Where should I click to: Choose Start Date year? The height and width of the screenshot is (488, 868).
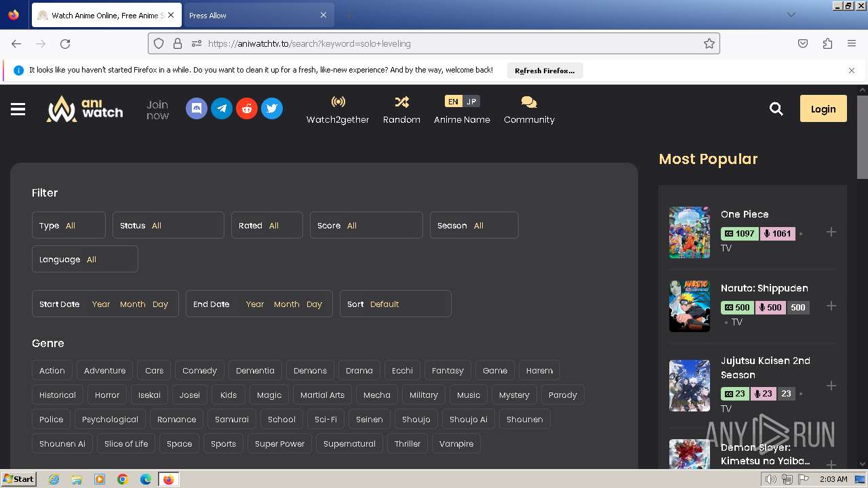tap(101, 304)
